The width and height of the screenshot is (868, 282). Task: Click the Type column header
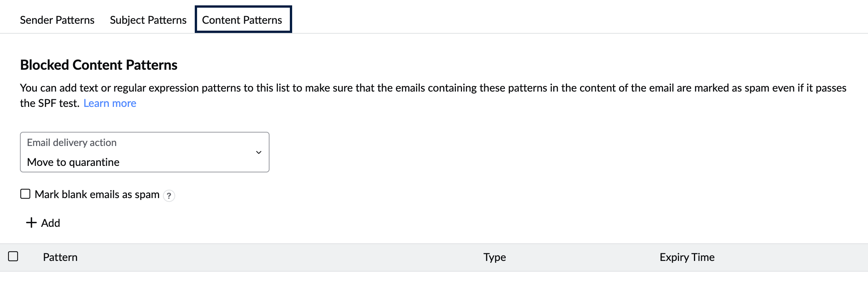(x=495, y=257)
